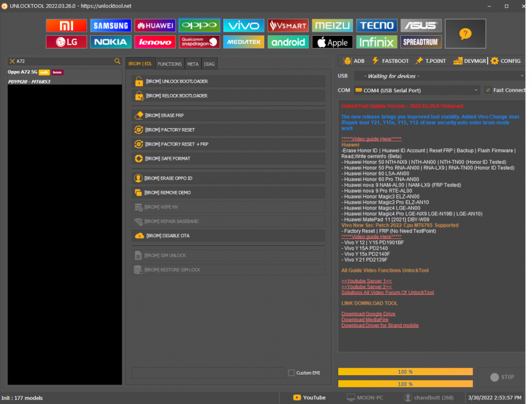This screenshot has width=532, height=404.
Task: Toggle the Fast Connect checkbox
Action: point(488,90)
